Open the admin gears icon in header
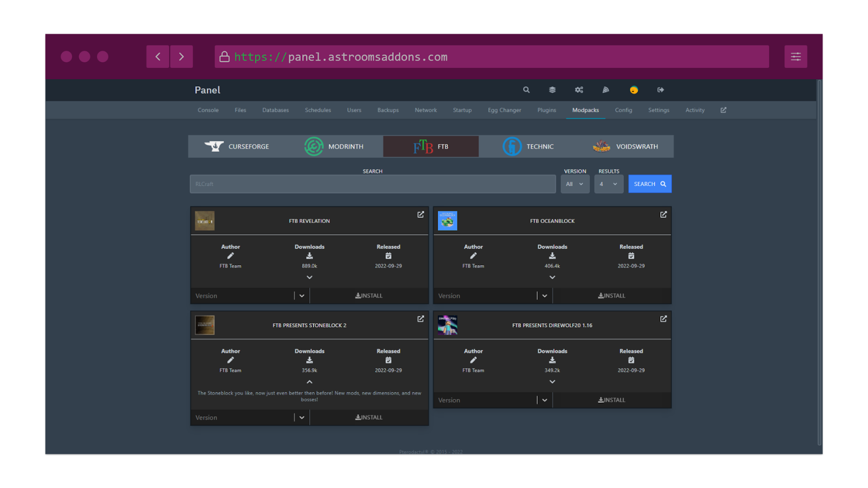 (x=579, y=90)
